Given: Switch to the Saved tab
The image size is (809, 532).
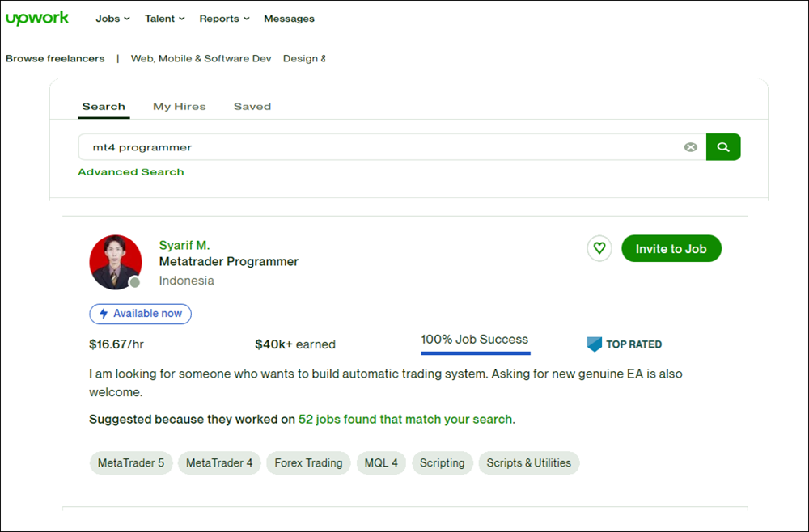Looking at the screenshot, I should pyautogui.click(x=252, y=107).
